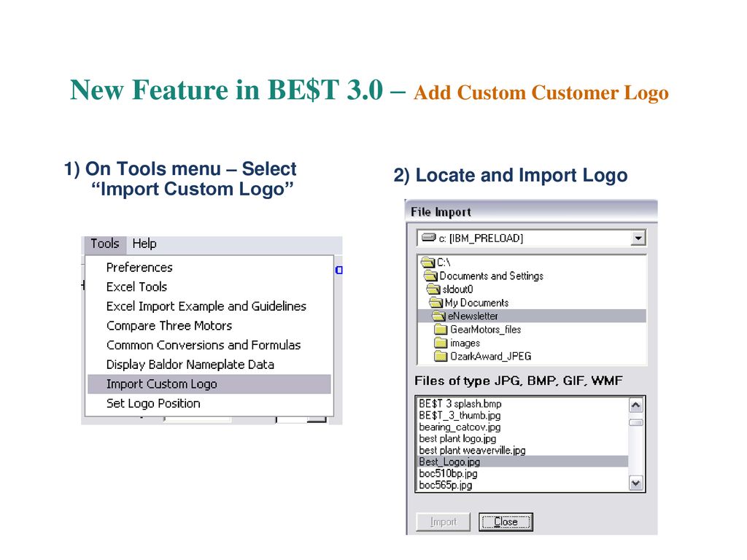
Task: Open the Tools menu
Action: click(x=105, y=244)
